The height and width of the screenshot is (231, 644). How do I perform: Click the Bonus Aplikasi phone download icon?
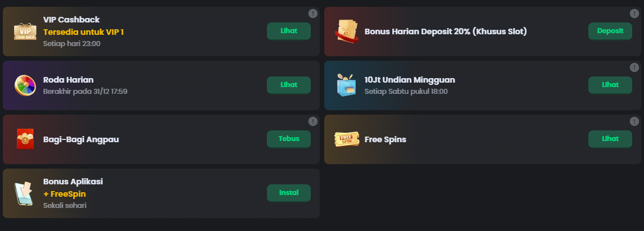coord(24,193)
